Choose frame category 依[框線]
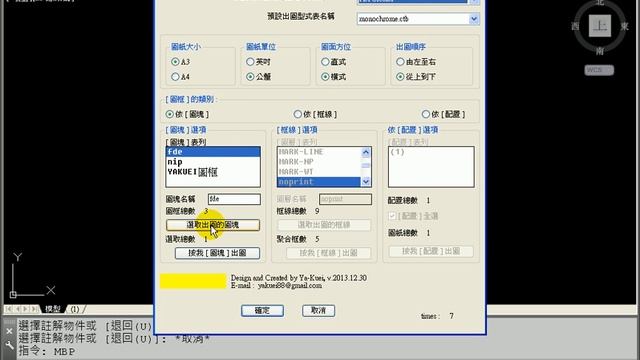Image resolution: width=640 pixels, height=360 pixels. click(298, 114)
